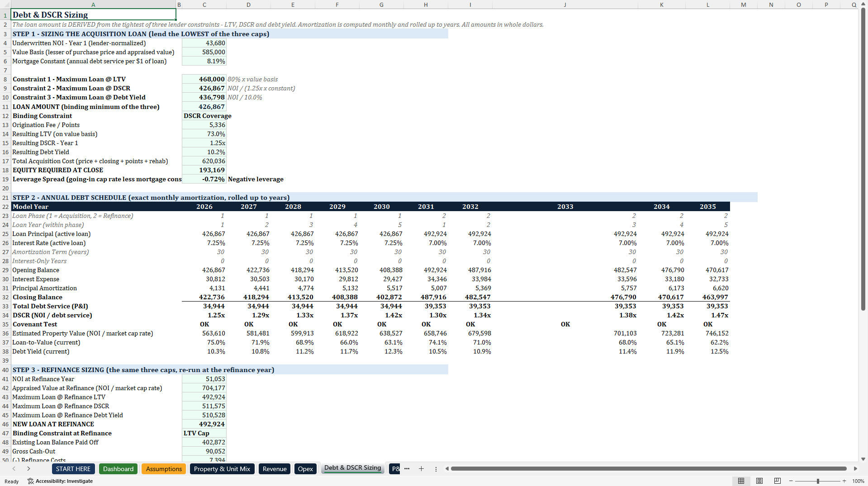
Task: Select column J header
Action: point(565,5)
